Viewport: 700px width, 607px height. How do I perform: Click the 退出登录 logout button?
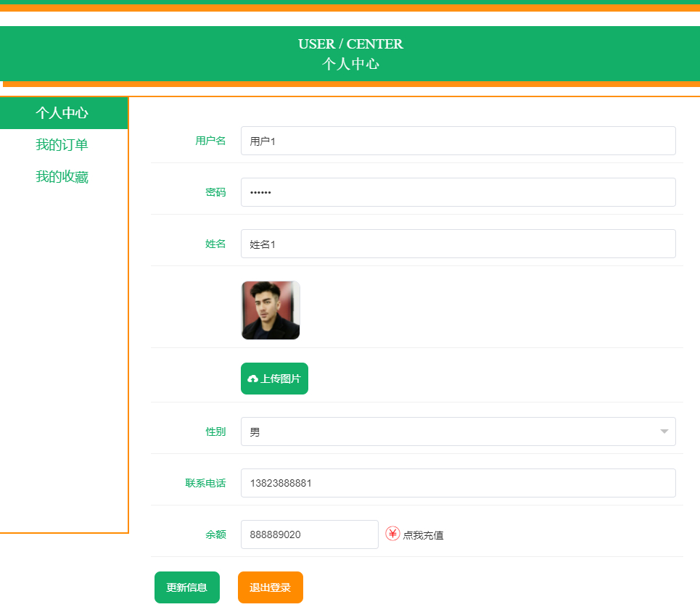pyautogui.click(x=270, y=587)
